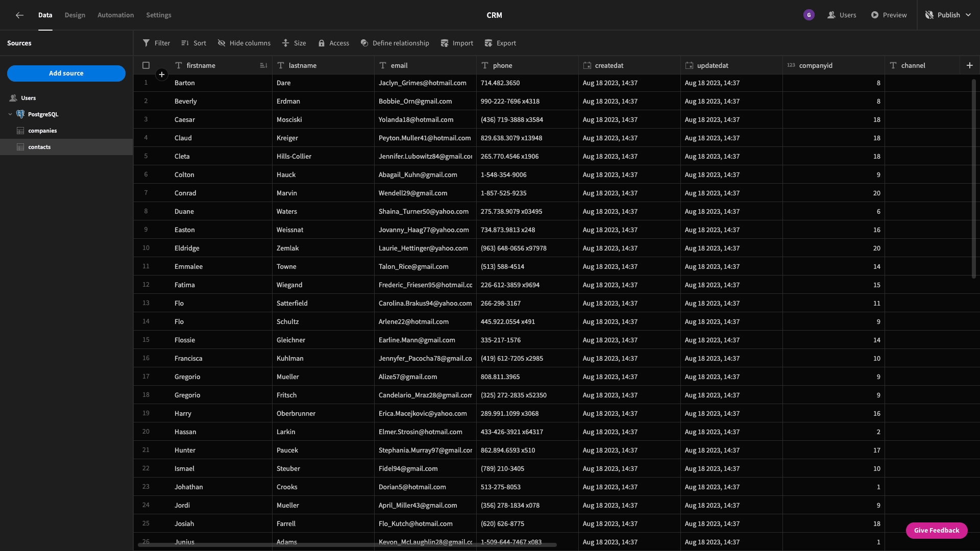Collapse the PostgreSQL source tree
The height and width of the screenshot is (551, 980).
(10, 114)
